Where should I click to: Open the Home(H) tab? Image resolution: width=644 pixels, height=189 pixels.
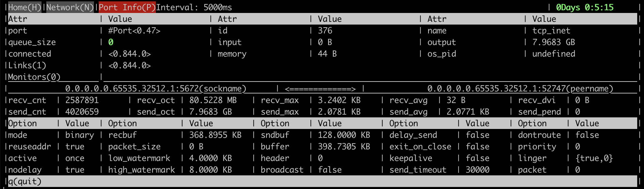tap(25, 7)
